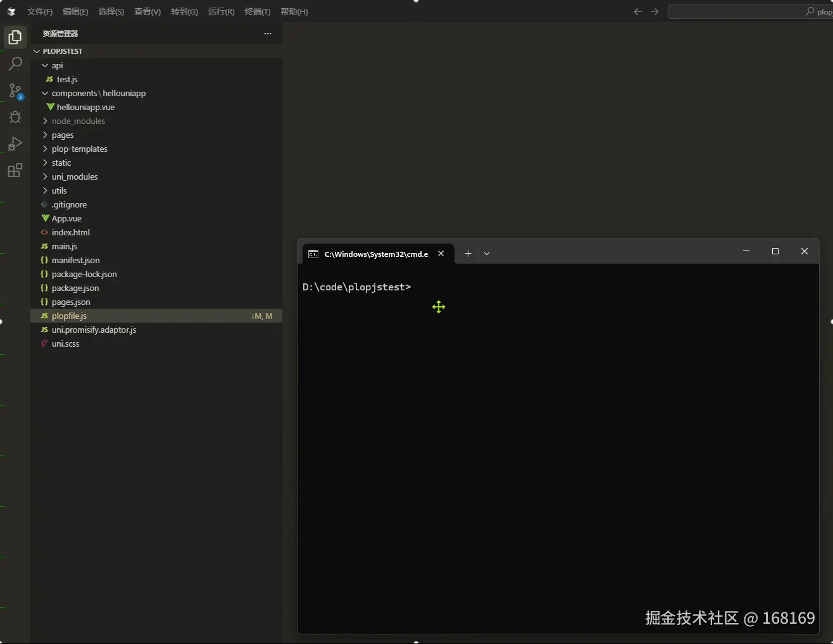Click the VS Code logo top left

[11, 11]
